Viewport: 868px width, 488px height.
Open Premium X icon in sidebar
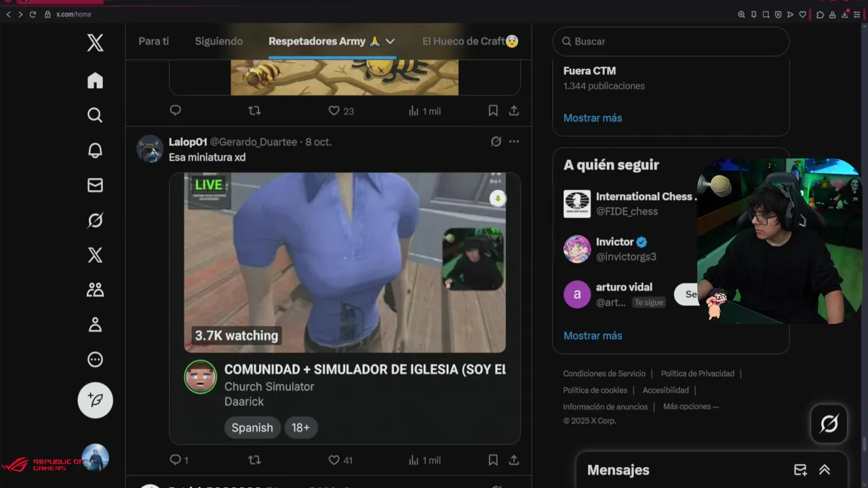[95, 255]
